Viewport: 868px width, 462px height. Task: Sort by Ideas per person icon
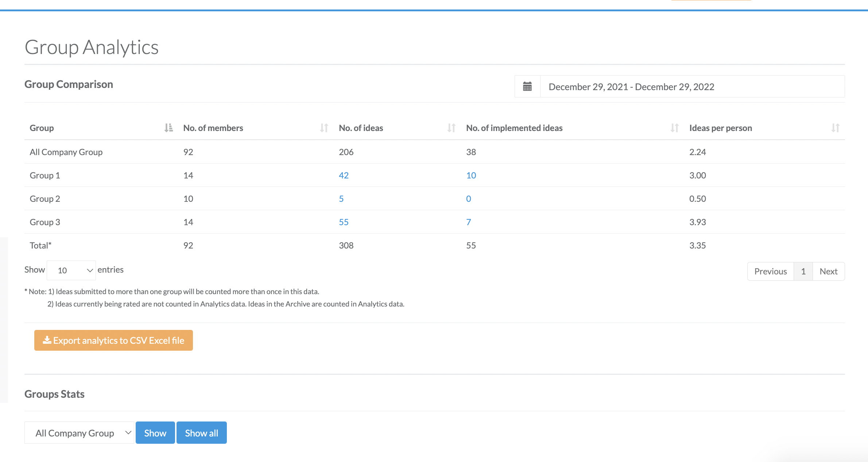click(836, 128)
